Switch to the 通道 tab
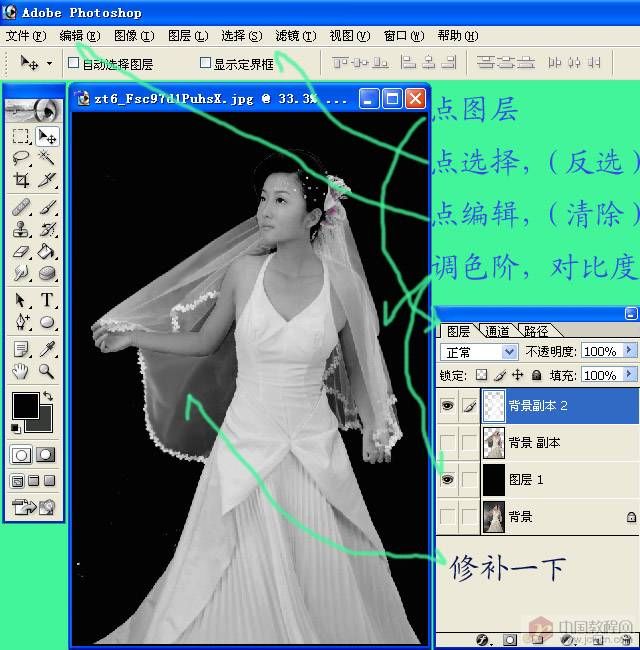Viewport: 640px width, 650px height. click(496, 331)
